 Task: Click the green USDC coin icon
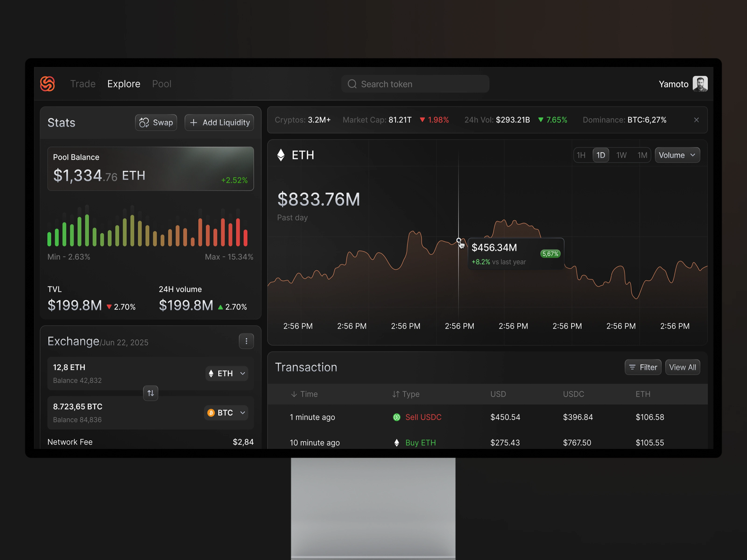(397, 417)
